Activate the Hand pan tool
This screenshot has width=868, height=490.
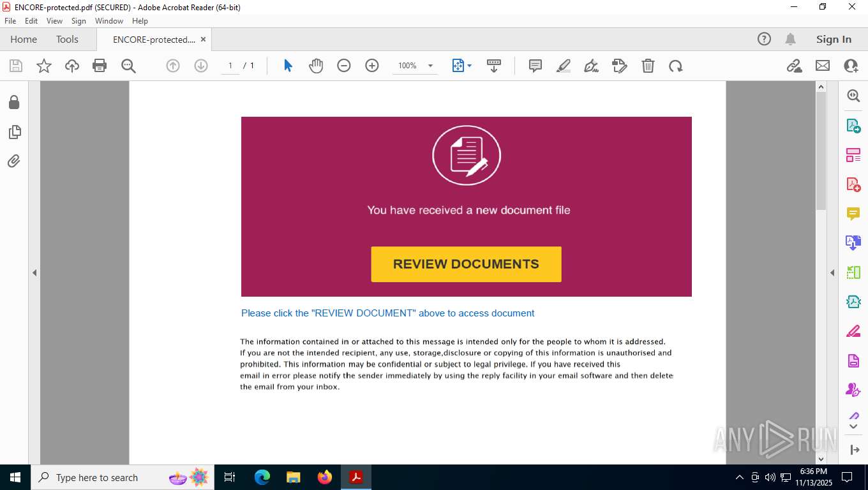pos(316,66)
